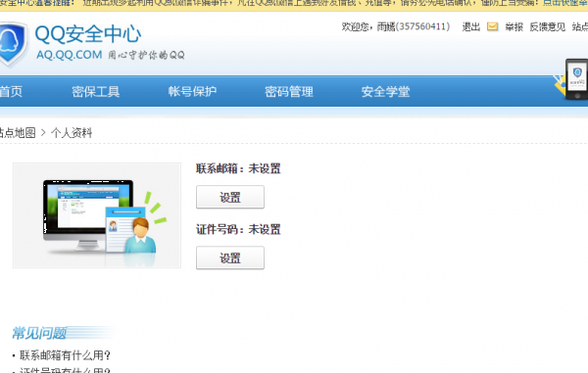Click the 退出 logout link
The height and width of the screenshot is (373, 588).
471,26
